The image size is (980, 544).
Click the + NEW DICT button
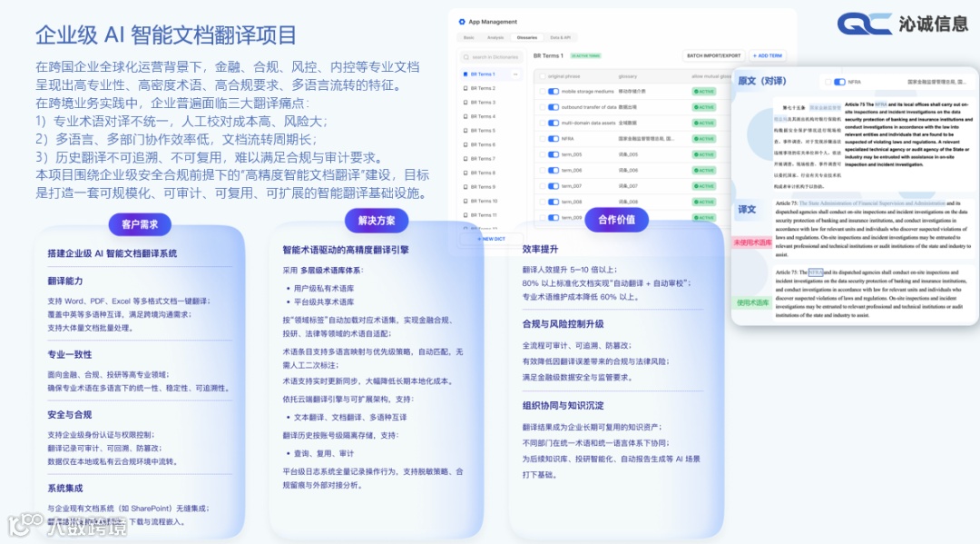[x=491, y=239]
